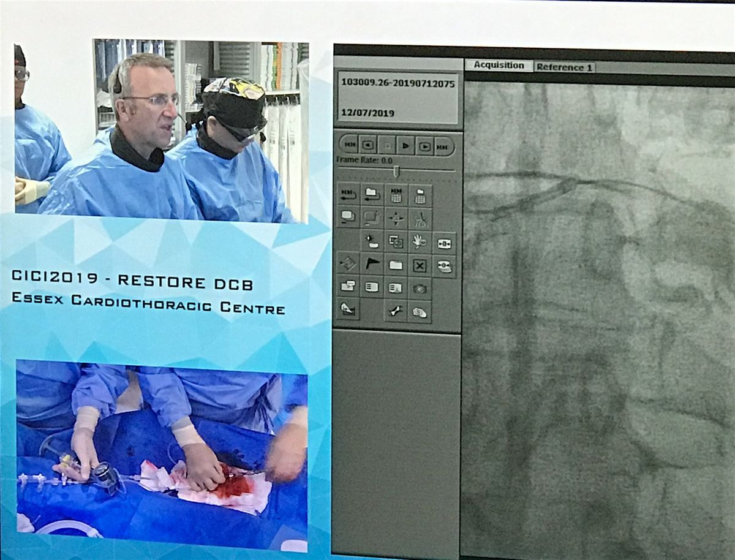Click the run ID and date info box
Image resolution: width=735 pixels, height=560 pixels.
pyautogui.click(x=398, y=98)
